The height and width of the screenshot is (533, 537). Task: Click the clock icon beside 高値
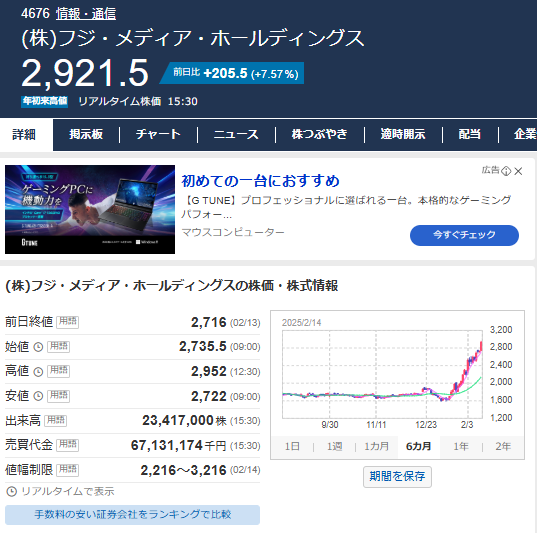(x=38, y=372)
